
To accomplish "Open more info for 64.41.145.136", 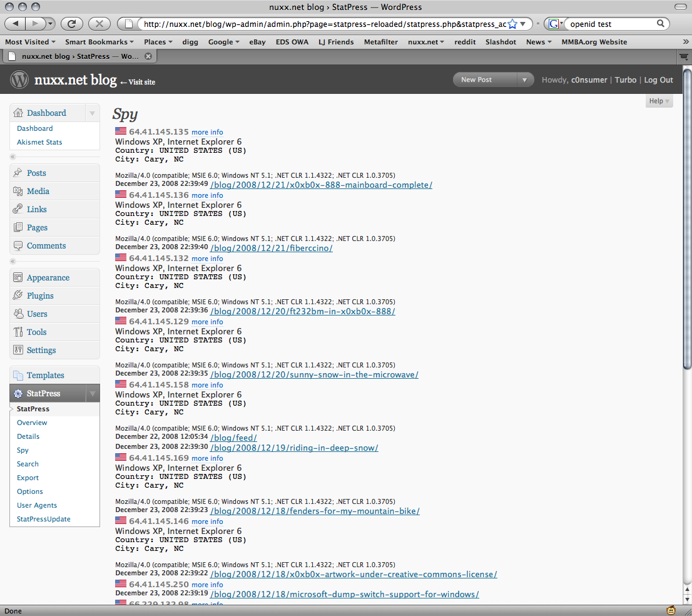I will (207, 195).
